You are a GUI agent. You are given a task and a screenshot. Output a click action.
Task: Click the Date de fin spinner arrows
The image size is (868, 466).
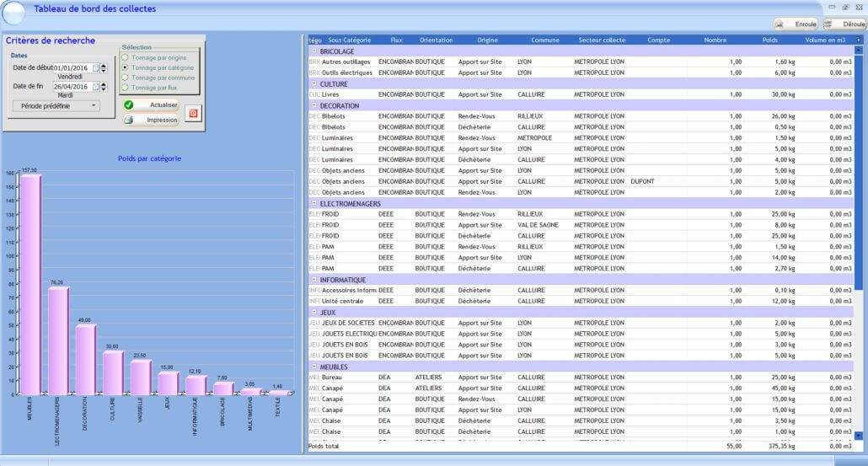tap(104, 87)
